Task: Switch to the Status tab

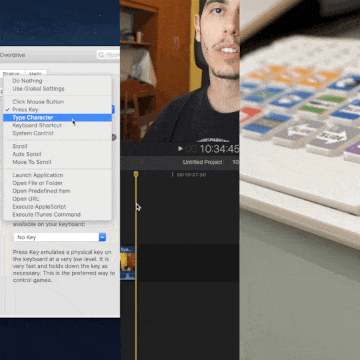Action: click(11, 74)
